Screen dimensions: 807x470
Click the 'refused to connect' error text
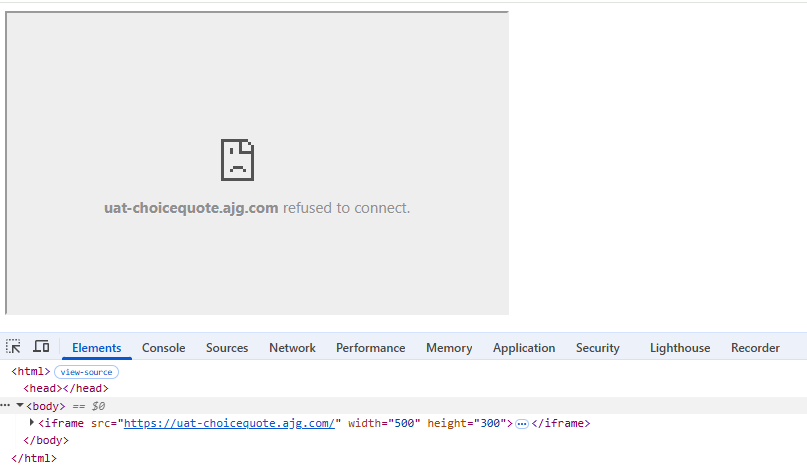pos(346,208)
